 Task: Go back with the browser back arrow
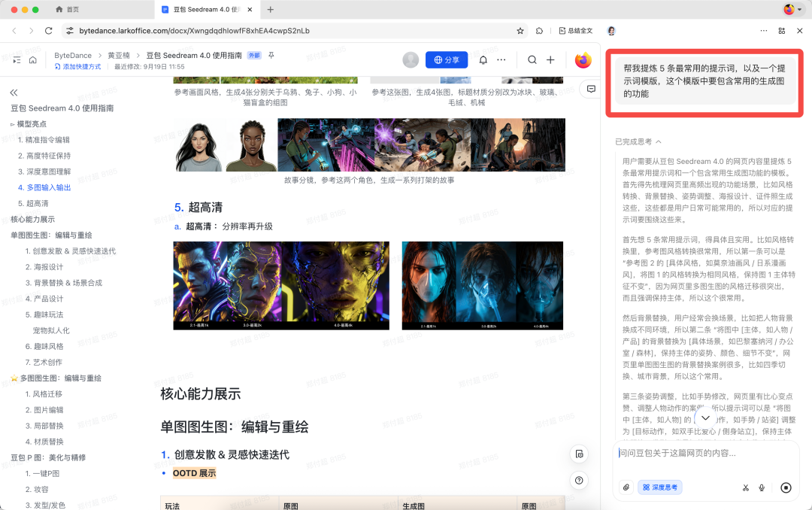pos(14,31)
